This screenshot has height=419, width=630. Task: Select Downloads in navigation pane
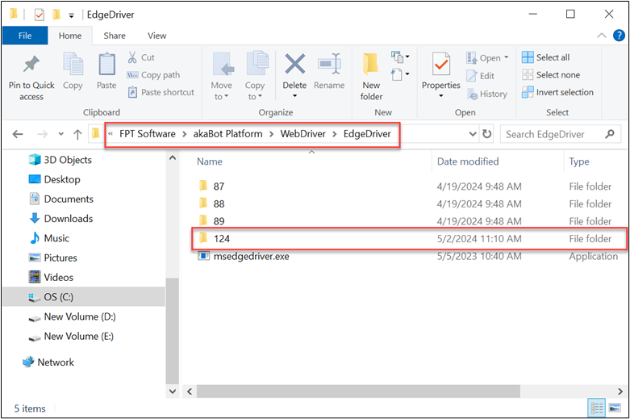pyautogui.click(x=61, y=219)
